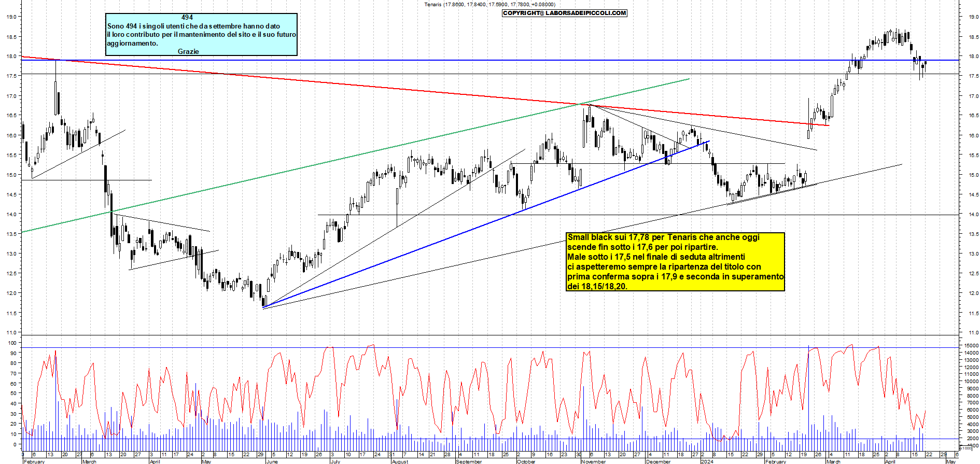Click the '2024' label on time axis

pos(707,461)
